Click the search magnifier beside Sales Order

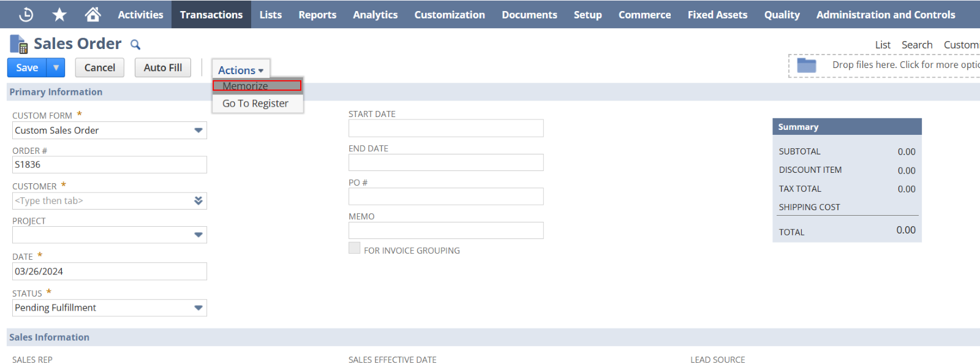pyautogui.click(x=135, y=45)
